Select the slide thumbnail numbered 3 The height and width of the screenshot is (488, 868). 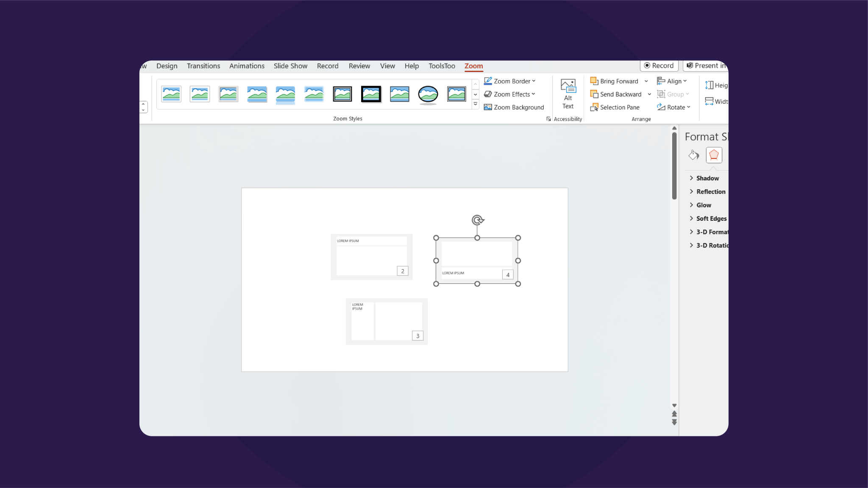tap(386, 321)
